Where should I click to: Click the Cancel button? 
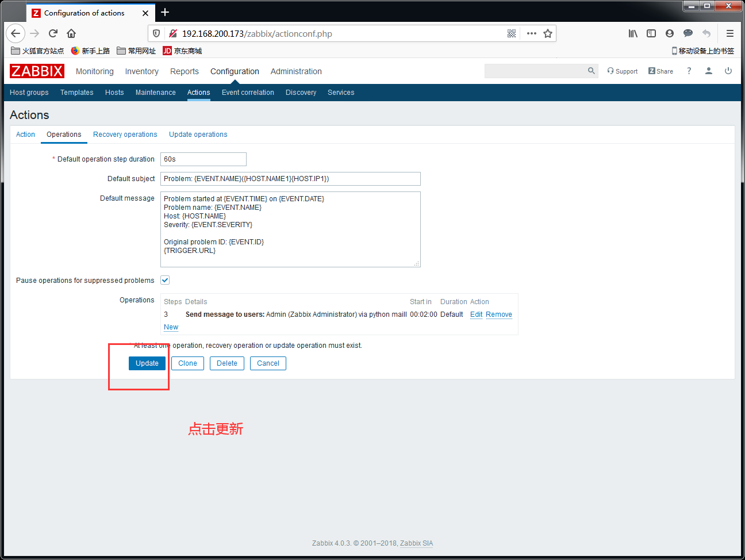268,363
